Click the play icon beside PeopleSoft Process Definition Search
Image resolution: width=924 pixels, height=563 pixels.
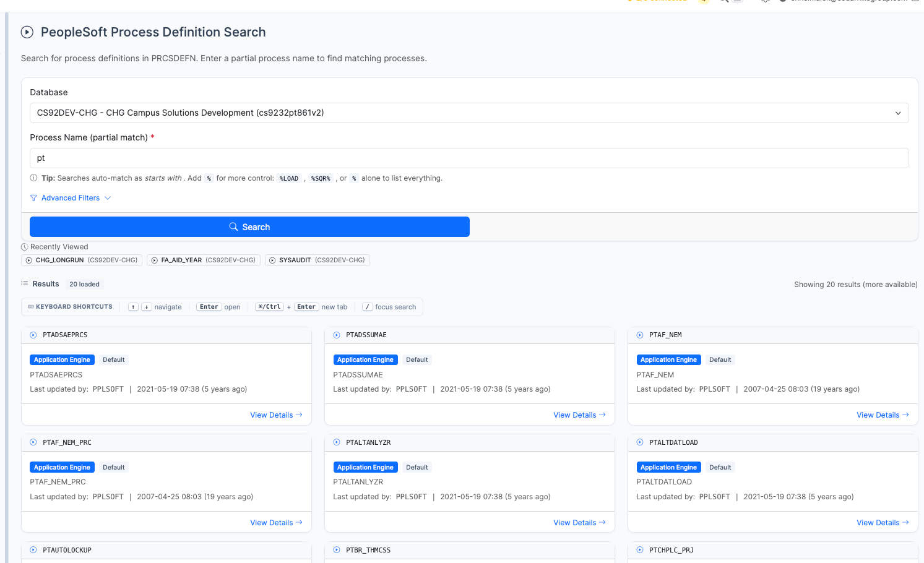(27, 32)
